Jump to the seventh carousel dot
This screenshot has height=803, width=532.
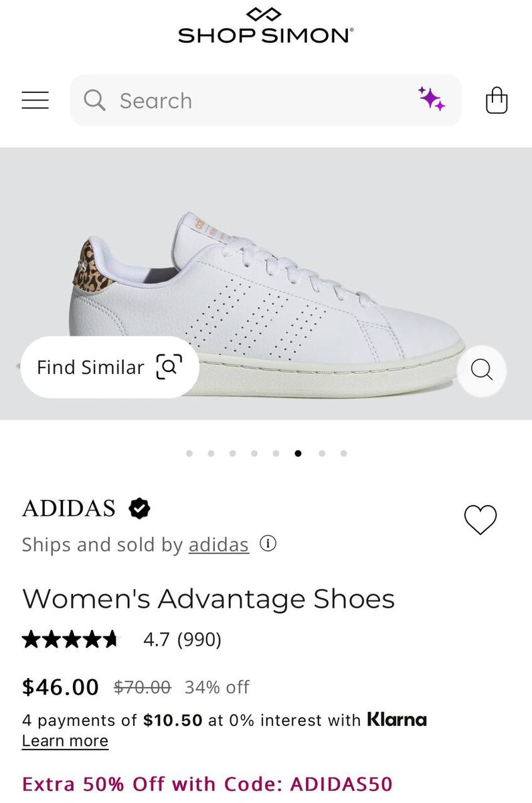322,453
